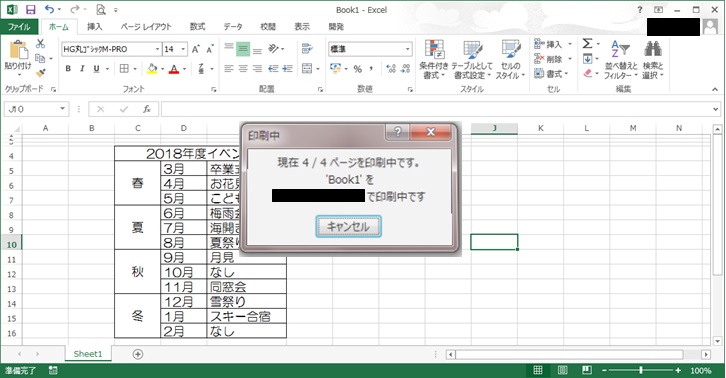Cancel printing with キャンセル button
726x378 pixels.
[348, 227]
